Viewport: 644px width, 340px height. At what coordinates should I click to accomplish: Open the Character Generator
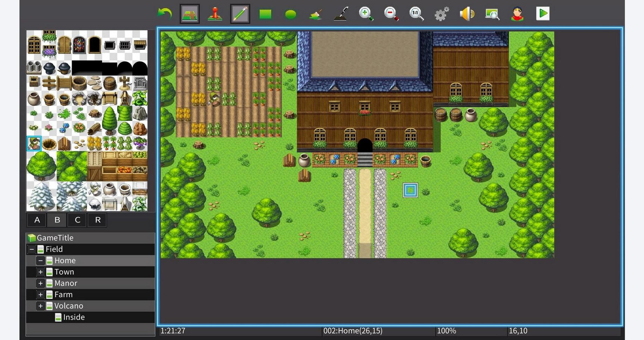(x=518, y=13)
